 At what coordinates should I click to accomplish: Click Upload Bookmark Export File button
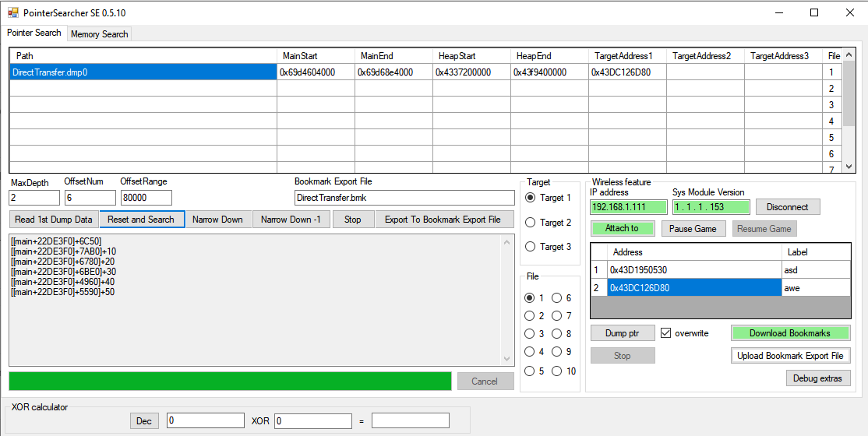791,356
